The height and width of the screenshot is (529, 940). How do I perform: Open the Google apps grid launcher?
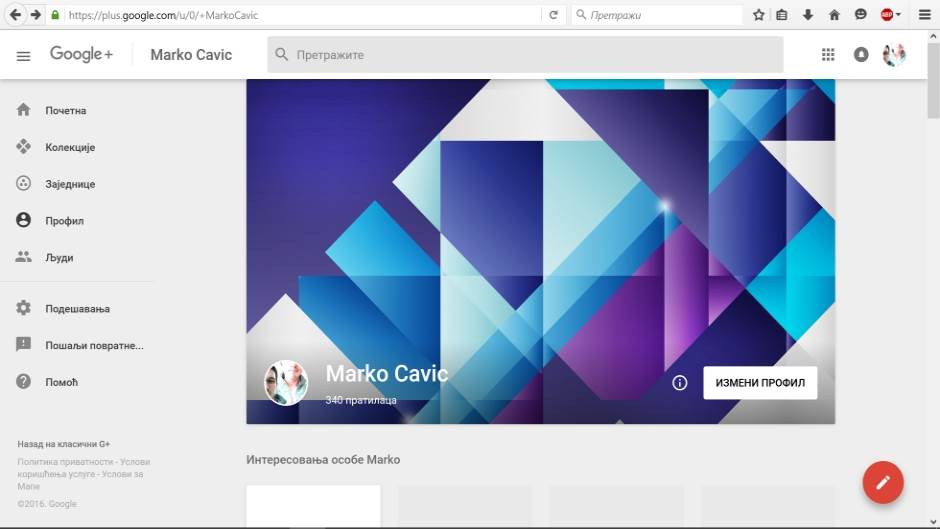click(x=828, y=55)
